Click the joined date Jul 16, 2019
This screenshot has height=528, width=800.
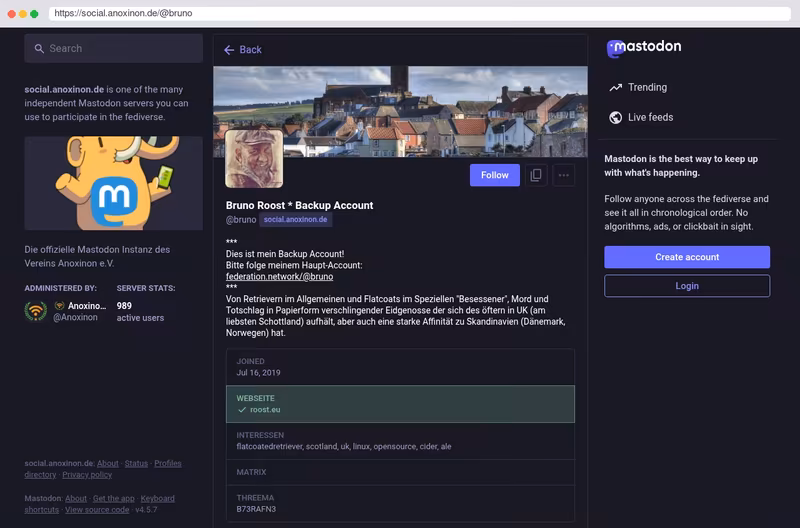point(258,373)
